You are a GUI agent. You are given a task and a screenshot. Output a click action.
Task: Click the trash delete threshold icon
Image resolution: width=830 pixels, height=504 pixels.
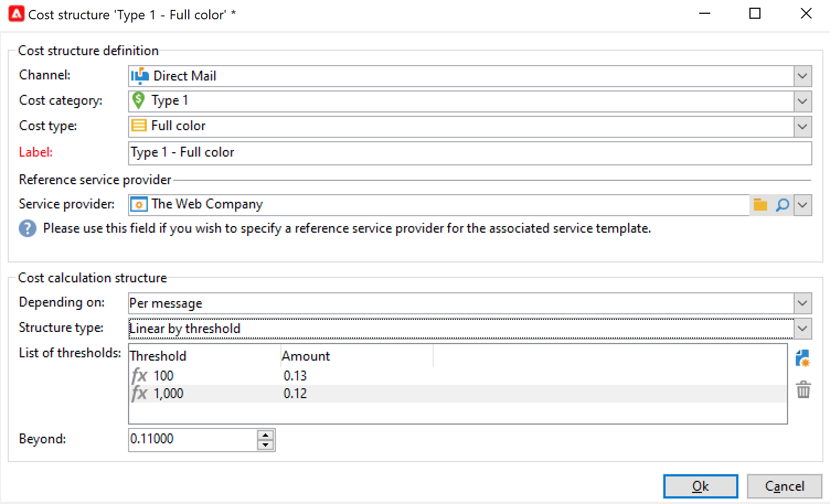pyautogui.click(x=803, y=390)
